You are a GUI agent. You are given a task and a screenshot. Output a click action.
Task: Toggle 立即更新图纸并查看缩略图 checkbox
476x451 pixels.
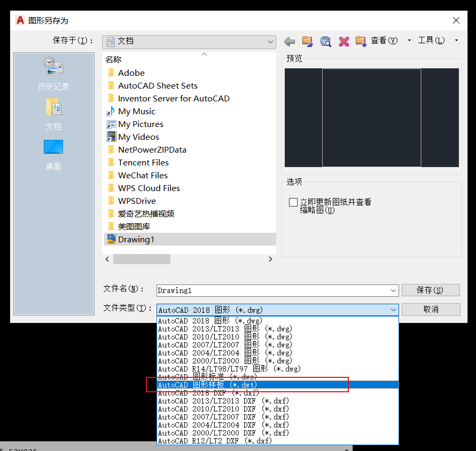coord(293,202)
